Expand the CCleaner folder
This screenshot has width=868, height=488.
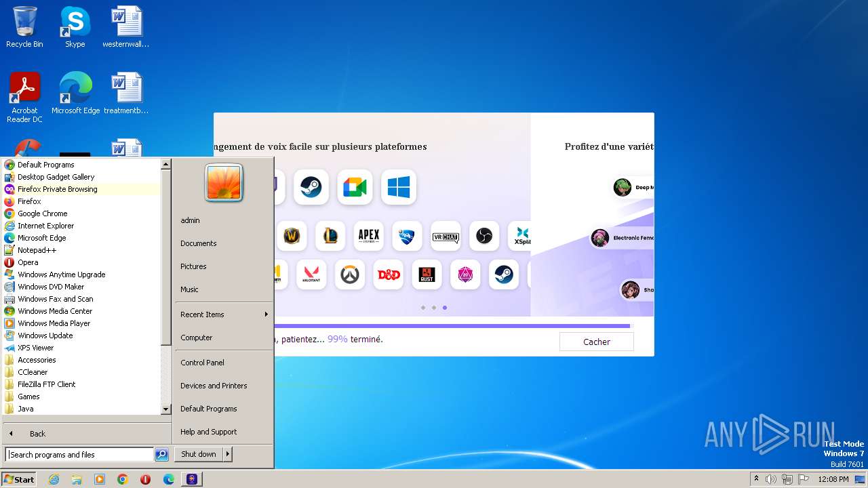81,372
